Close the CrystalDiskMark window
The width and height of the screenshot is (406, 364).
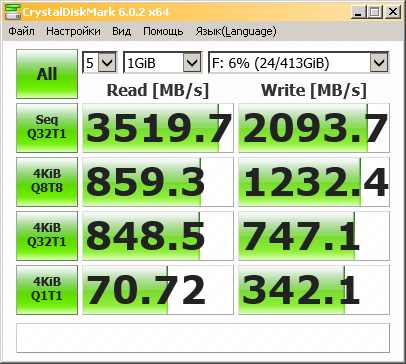(x=393, y=12)
